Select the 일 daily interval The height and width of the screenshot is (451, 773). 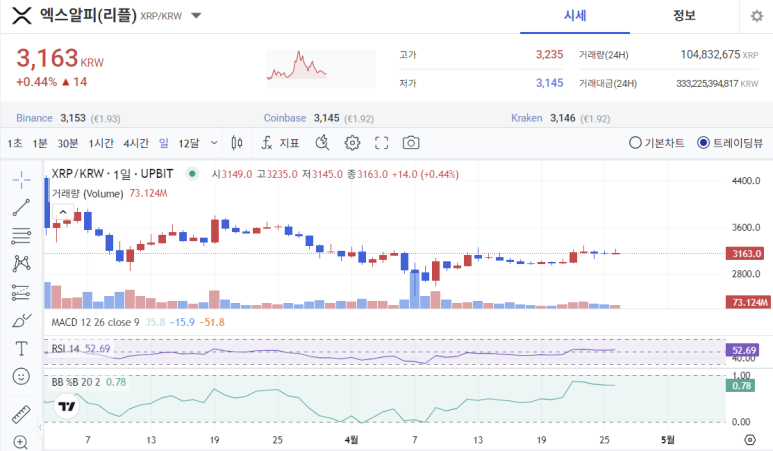click(x=164, y=143)
